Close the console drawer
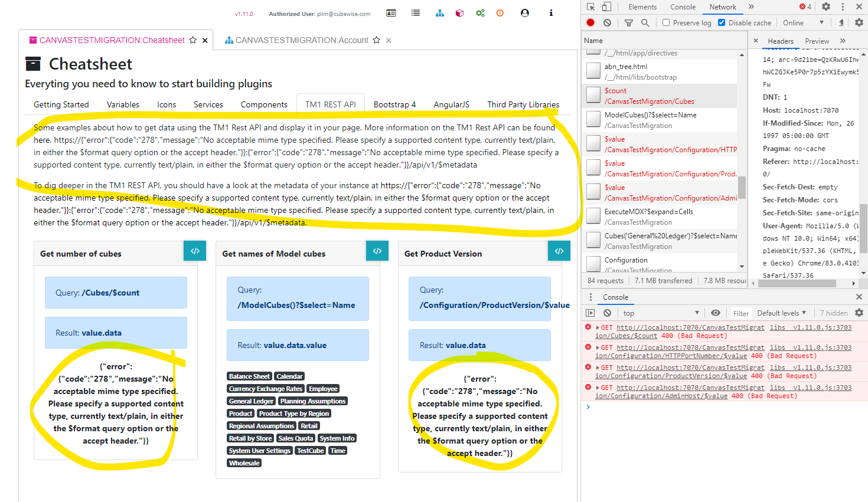Image resolution: width=868 pixels, height=502 pixels. 859,297
